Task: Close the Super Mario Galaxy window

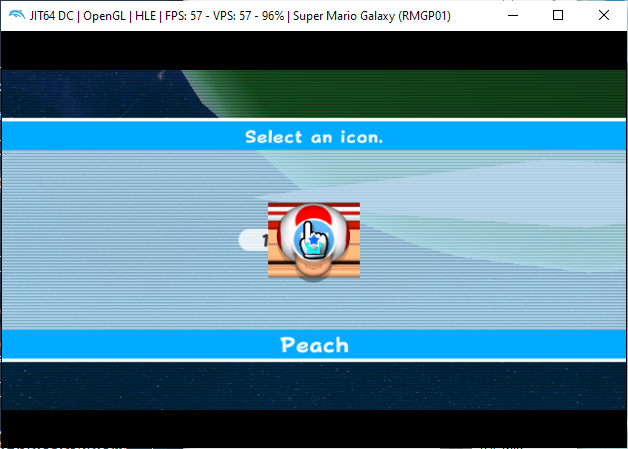Action: click(x=604, y=16)
